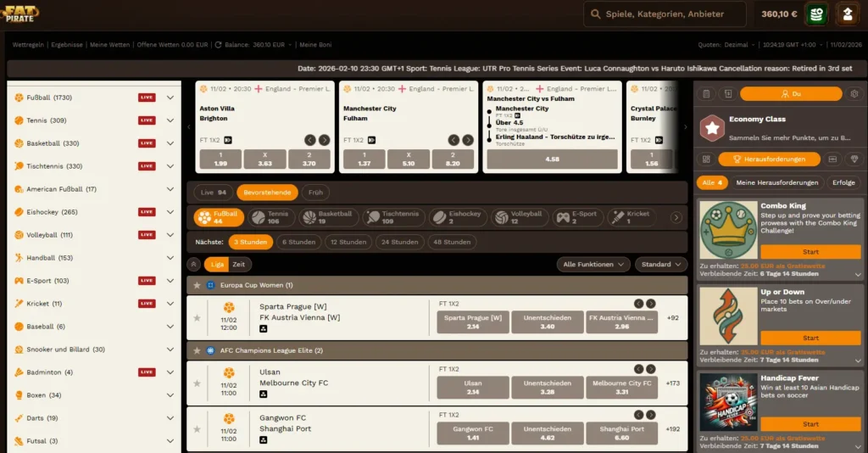The width and height of the screenshot is (868, 453).
Task: Expand the Basketball (330) category
Action: point(170,143)
